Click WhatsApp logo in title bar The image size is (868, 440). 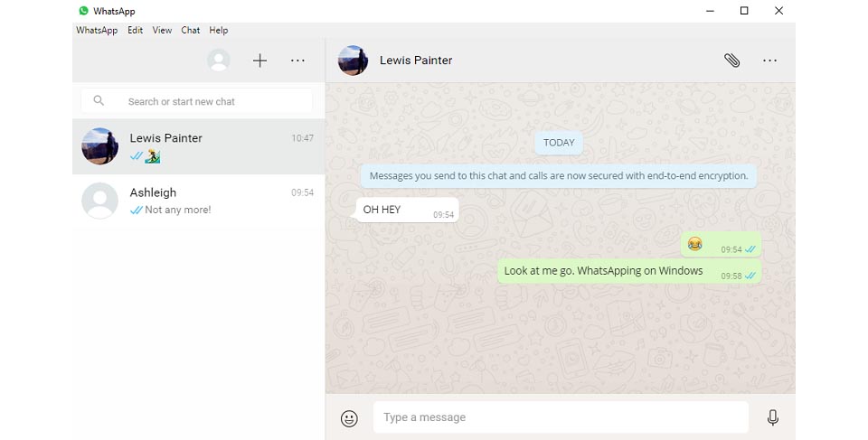pos(83,11)
